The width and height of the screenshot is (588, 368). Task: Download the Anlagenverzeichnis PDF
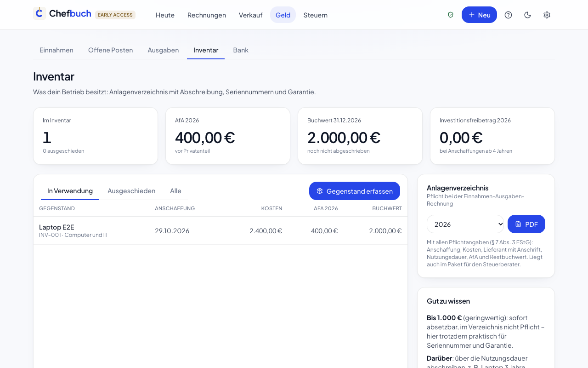pyautogui.click(x=526, y=224)
